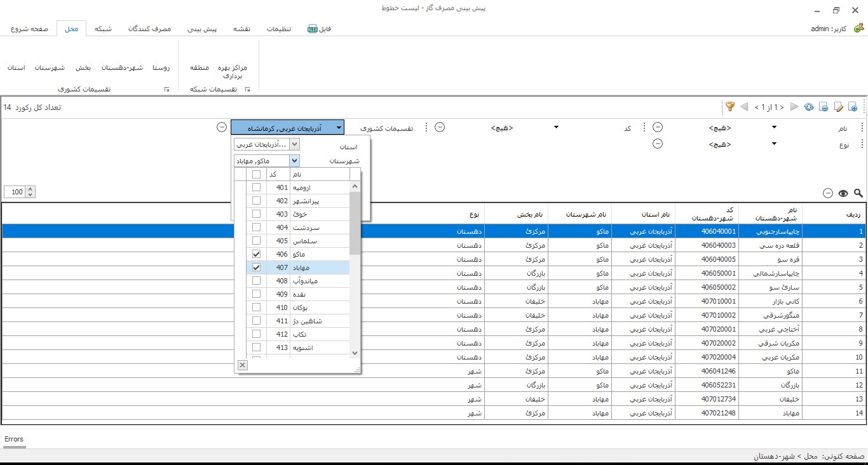Click the drag handle beside نوع filter
The image size is (868, 465).
click(x=862, y=144)
